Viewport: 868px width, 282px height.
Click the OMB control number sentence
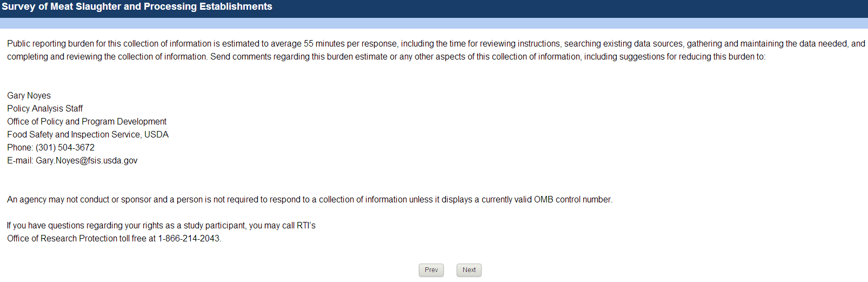pos(309,200)
